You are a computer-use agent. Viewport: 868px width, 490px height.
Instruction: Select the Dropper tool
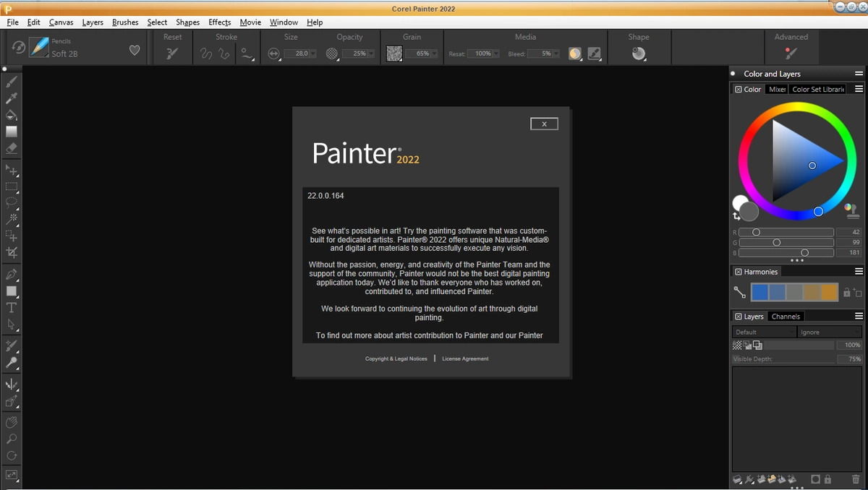tap(12, 98)
